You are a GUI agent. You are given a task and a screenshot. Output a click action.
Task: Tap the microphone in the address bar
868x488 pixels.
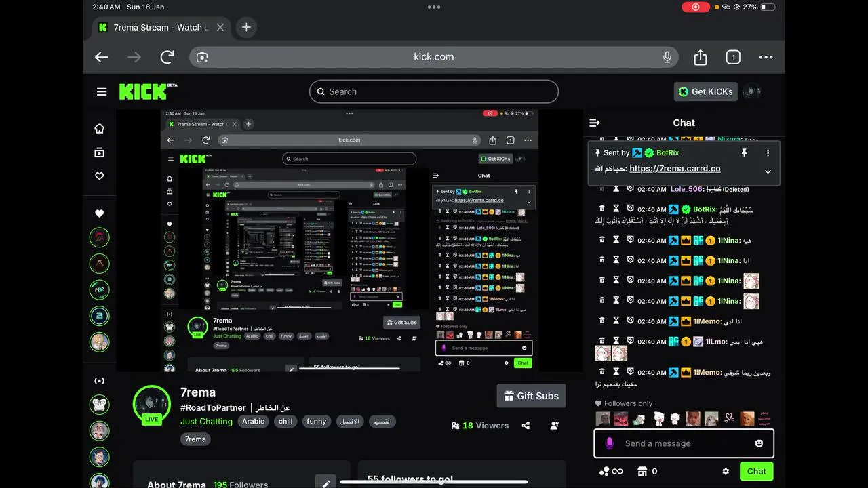tap(667, 57)
